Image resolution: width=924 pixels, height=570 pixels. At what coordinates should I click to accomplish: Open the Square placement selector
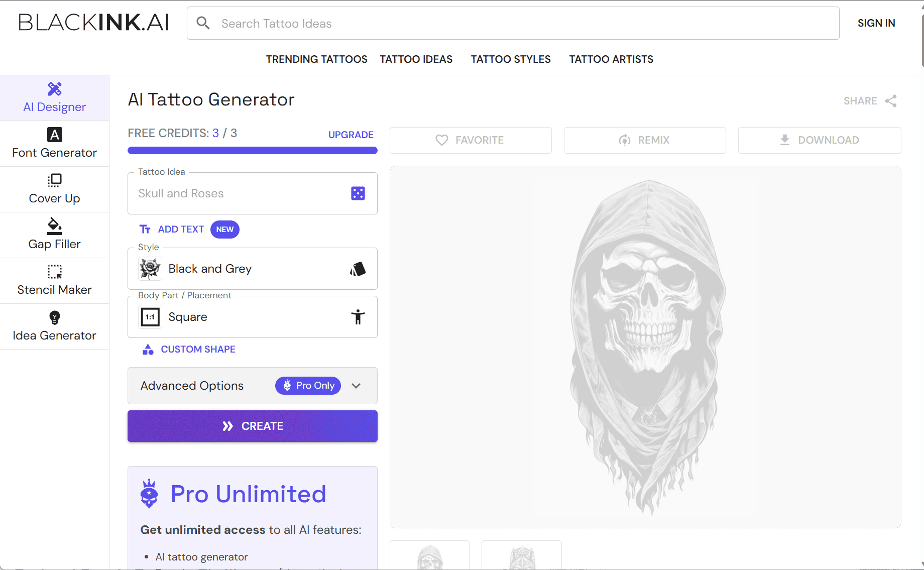point(252,317)
